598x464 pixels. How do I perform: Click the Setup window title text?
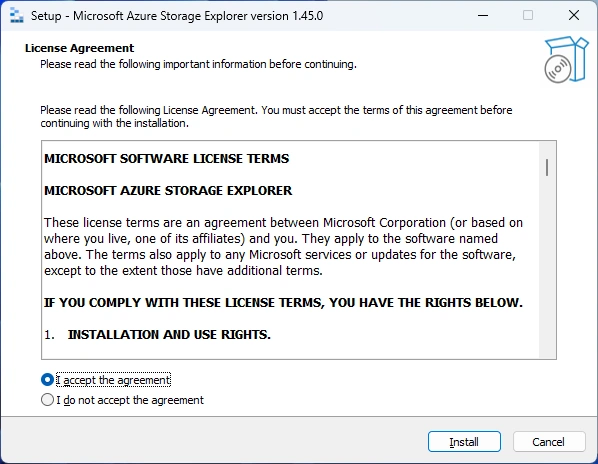(177, 16)
